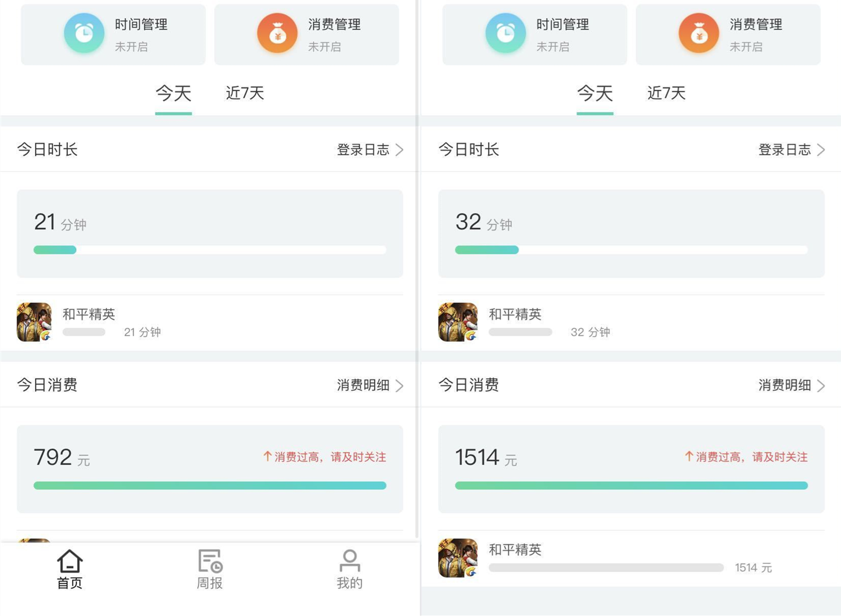Tap the orange money bag icon in the right panel

(x=699, y=33)
